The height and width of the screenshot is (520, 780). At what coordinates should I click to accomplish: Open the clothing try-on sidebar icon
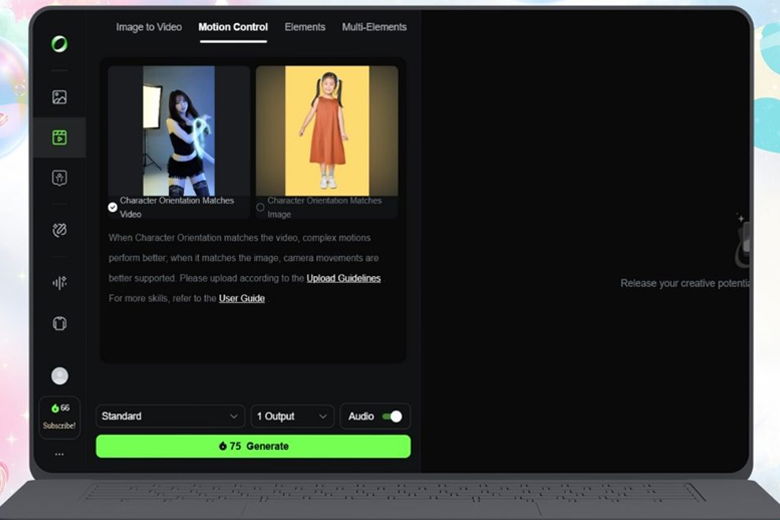[59, 323]
